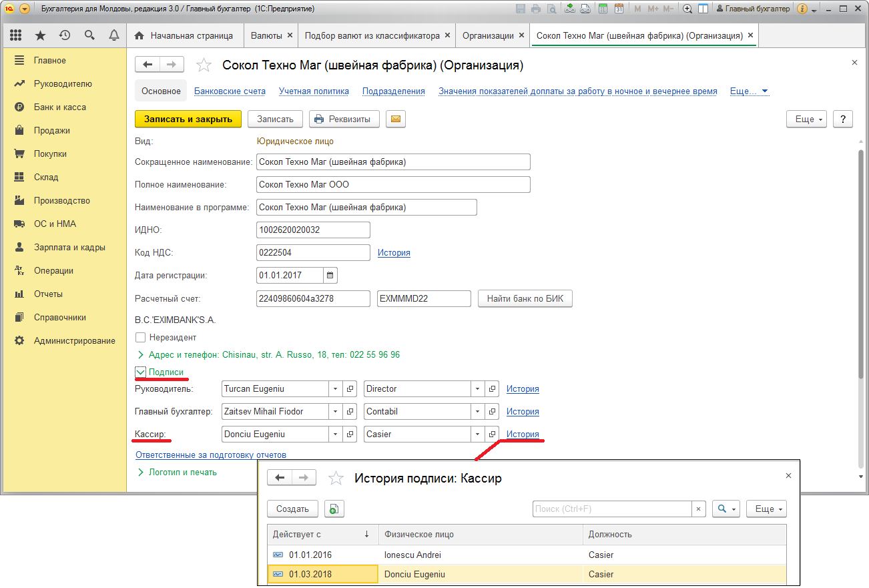Image resolution: width=869 pixels, height=588 pixels.
Task: Open the Еще dropdown in navigation links
Action: coord(750,91)
